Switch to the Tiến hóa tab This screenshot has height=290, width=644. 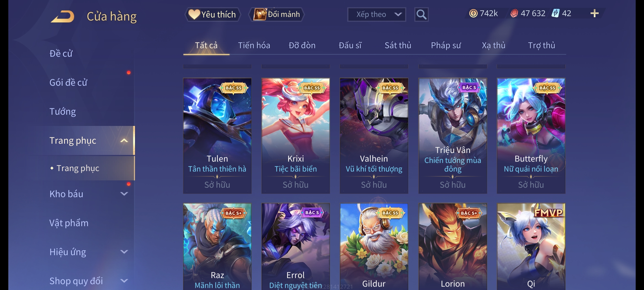pos(254,45)
